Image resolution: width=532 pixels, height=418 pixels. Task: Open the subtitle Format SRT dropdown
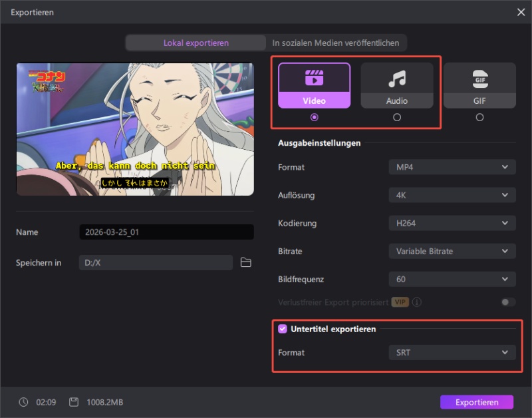(452, 353)
